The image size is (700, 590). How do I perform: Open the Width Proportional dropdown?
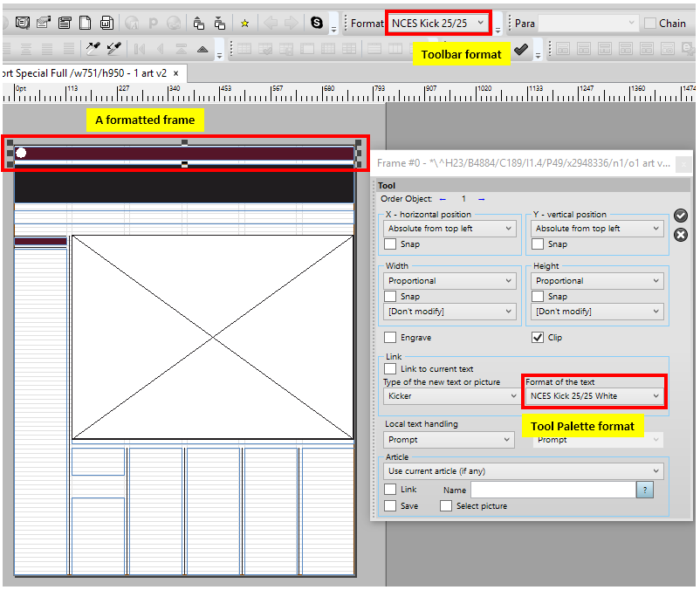[450, 281]
